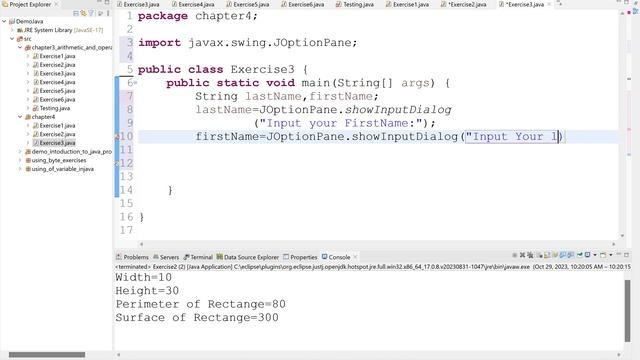The width and height of the screenshot is (640, 360).
Task: Select the src folder icon
Action: (20, 39)
